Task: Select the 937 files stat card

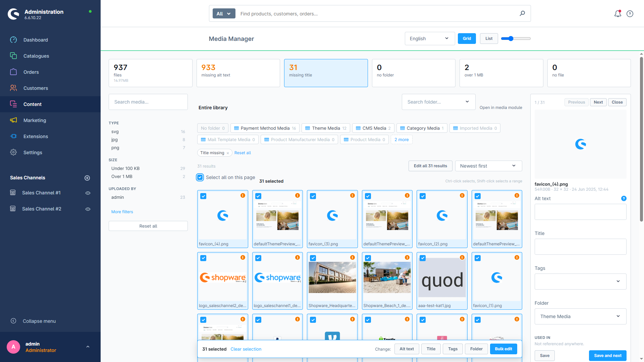Action: tap(150, 73)
